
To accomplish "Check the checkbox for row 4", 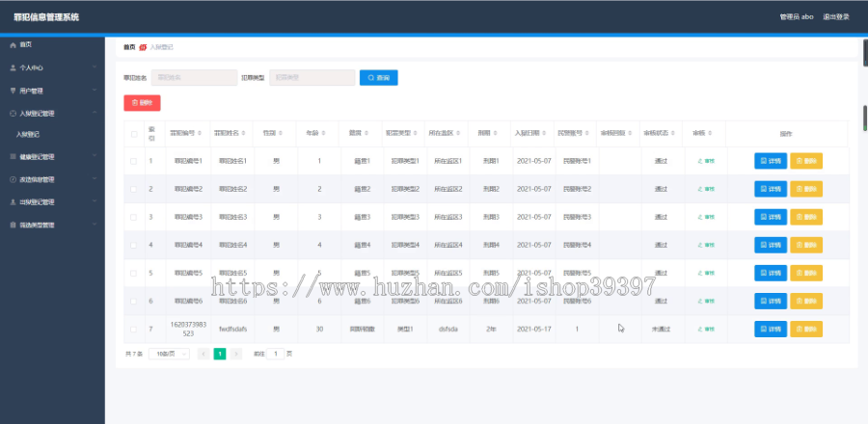I will click(133, 245).
